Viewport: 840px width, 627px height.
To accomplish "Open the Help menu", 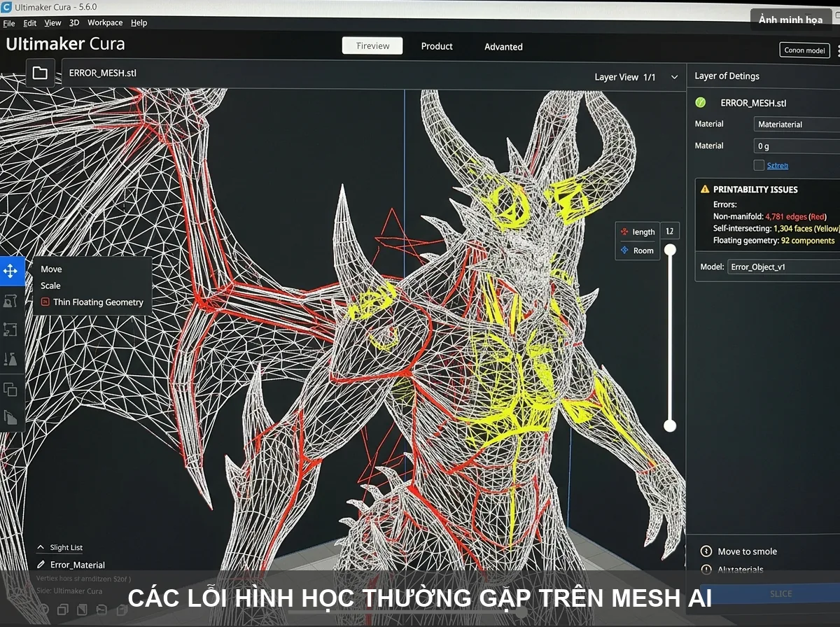I will click(x=139, y=22).
